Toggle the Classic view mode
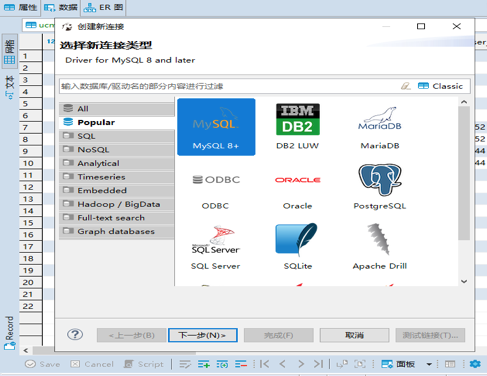 click(x=440, y=86)
